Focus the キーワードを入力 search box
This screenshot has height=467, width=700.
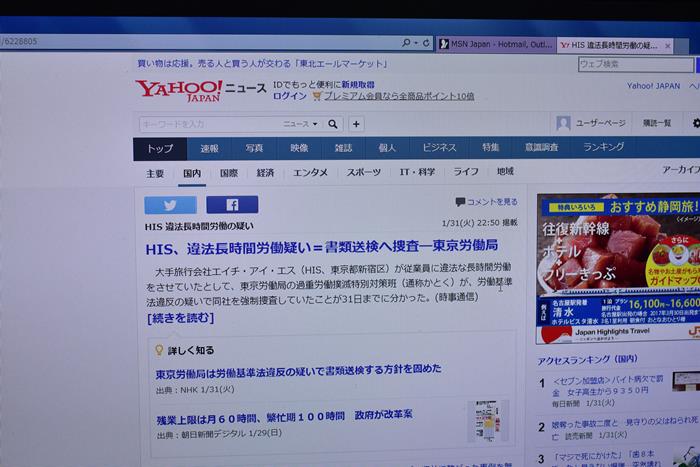209,124
